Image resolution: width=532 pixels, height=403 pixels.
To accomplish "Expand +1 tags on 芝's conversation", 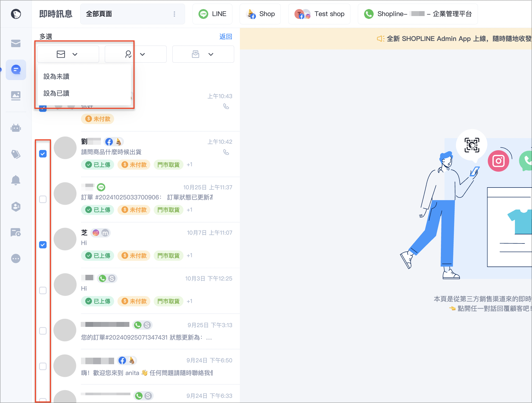I will pyautogui.click(x=189, y=255).
